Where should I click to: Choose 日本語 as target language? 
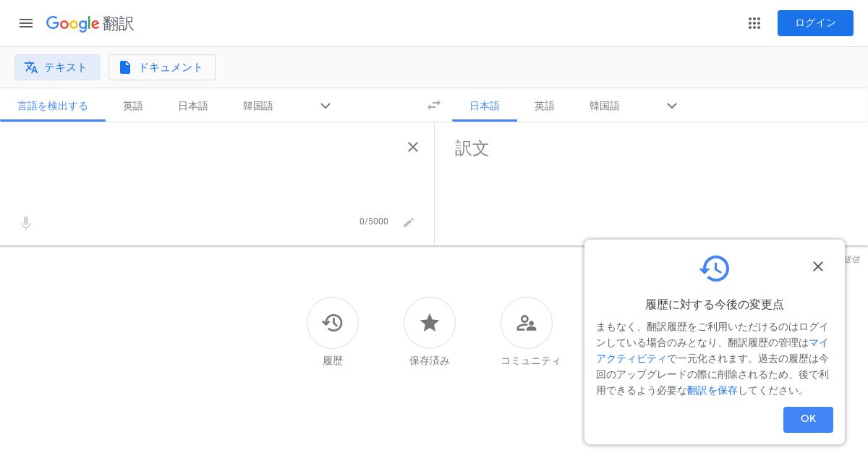485,106
